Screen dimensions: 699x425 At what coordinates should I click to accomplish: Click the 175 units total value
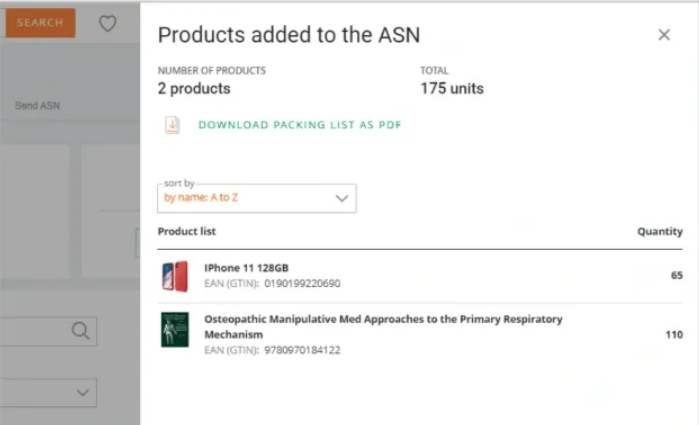[x=452, y=88]
